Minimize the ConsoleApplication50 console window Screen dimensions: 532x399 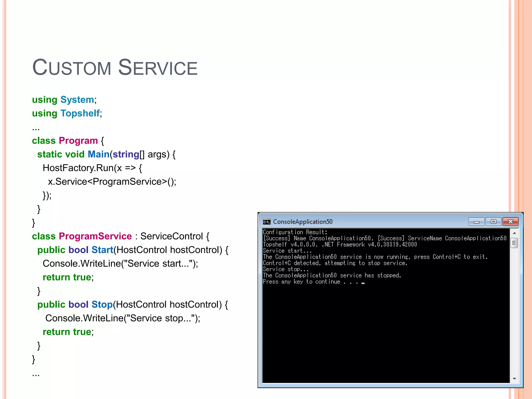[x=476, y=222]
